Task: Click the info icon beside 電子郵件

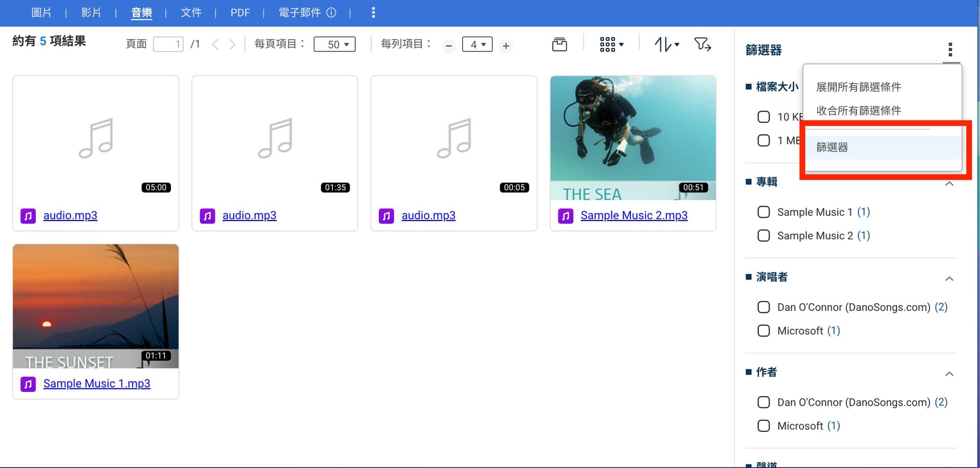Action: click(x=331, y=13)
